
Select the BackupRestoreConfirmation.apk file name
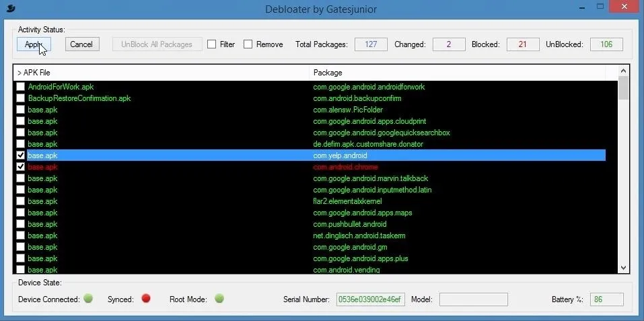[x=79, y=98]
